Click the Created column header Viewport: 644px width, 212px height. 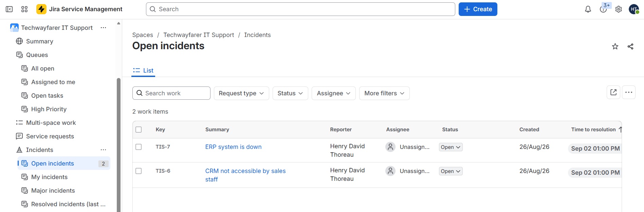(x=529, y=130)
